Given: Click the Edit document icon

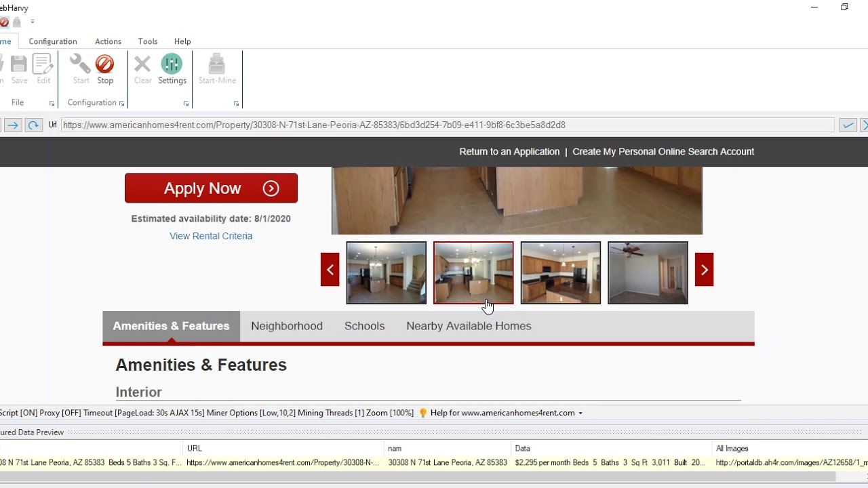Looking at the screenshot, I should [x=43, y=64].
